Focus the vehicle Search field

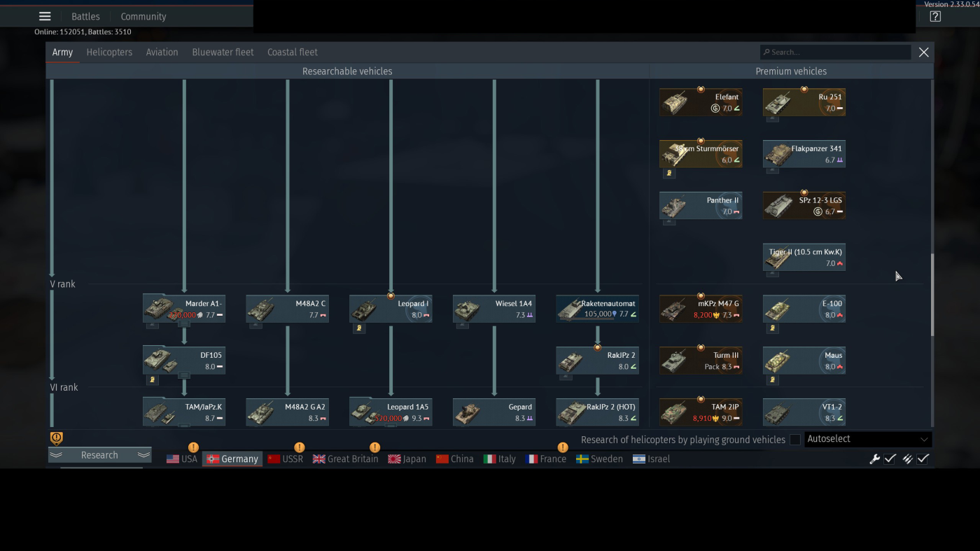[835, 53]
